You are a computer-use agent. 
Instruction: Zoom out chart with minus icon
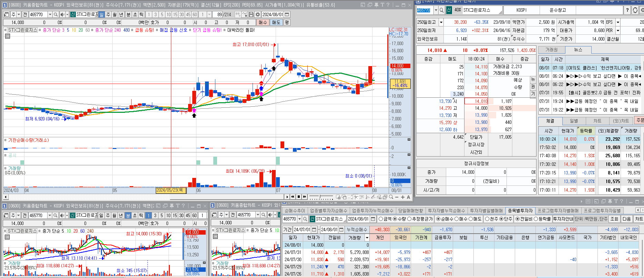tap(397, 197)
